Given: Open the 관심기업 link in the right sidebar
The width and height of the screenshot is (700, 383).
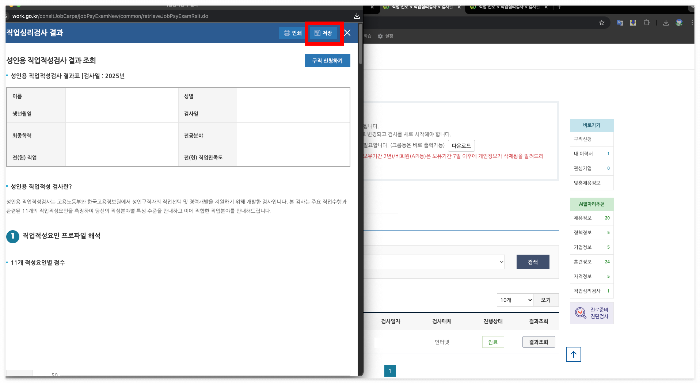Looking at the screenshot, I should 591,168.
